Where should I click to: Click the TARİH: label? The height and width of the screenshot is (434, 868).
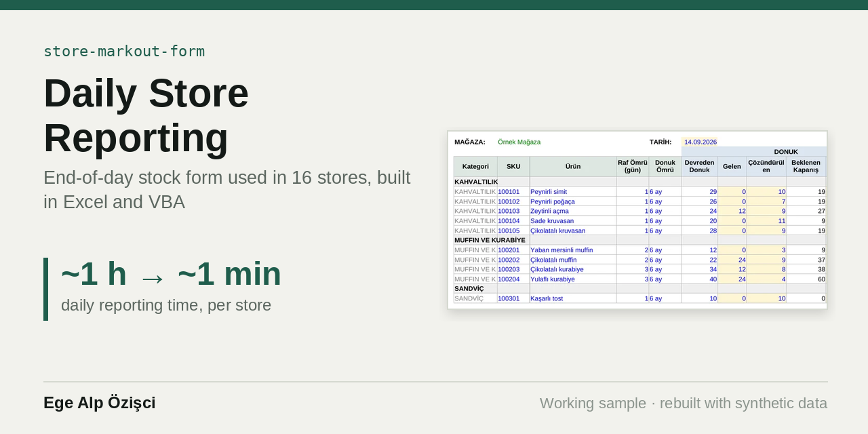click(x=660, y=142)
